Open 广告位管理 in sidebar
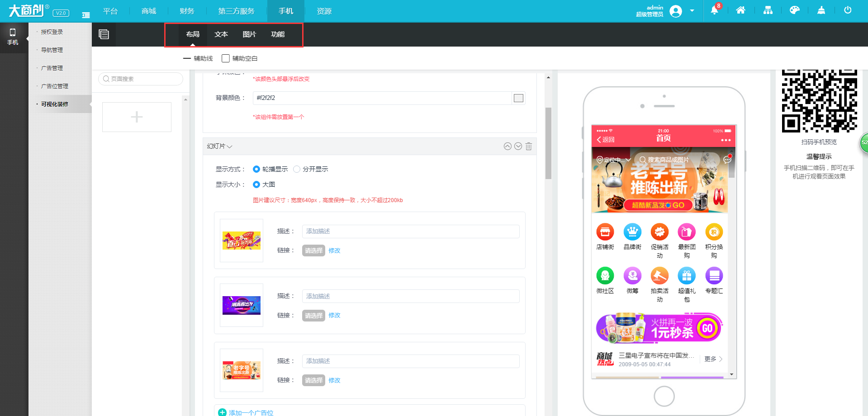Viewport: 868px width, 416px height. [55, 86]
